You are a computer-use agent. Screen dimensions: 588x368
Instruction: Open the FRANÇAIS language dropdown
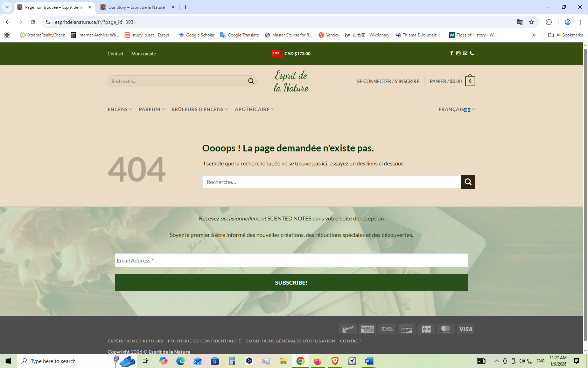[x=457, y=109]
